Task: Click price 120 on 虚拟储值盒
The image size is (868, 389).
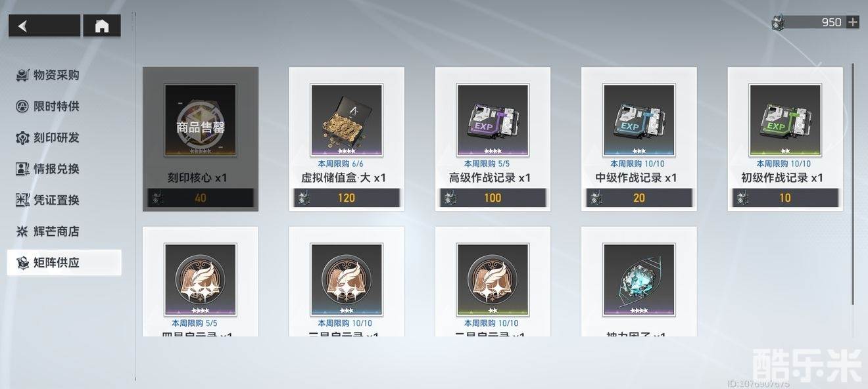Action: point(347,198)
